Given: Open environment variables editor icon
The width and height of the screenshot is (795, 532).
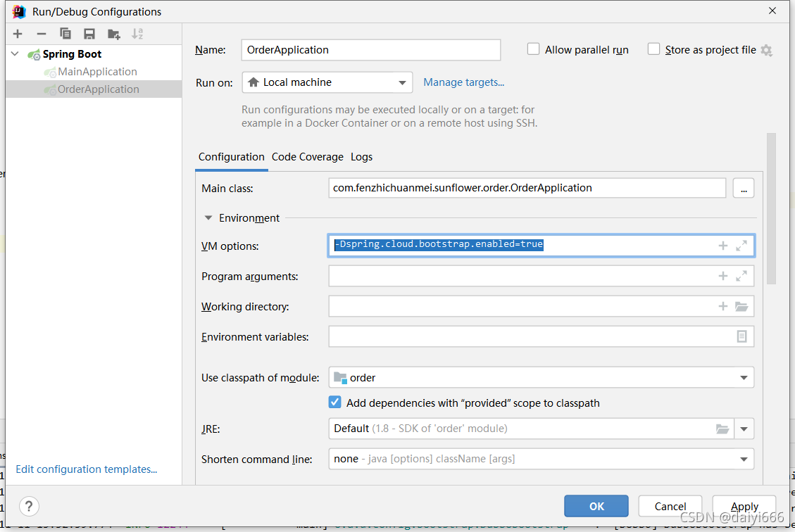Looking at the screenshot, I should pos(741,336).
